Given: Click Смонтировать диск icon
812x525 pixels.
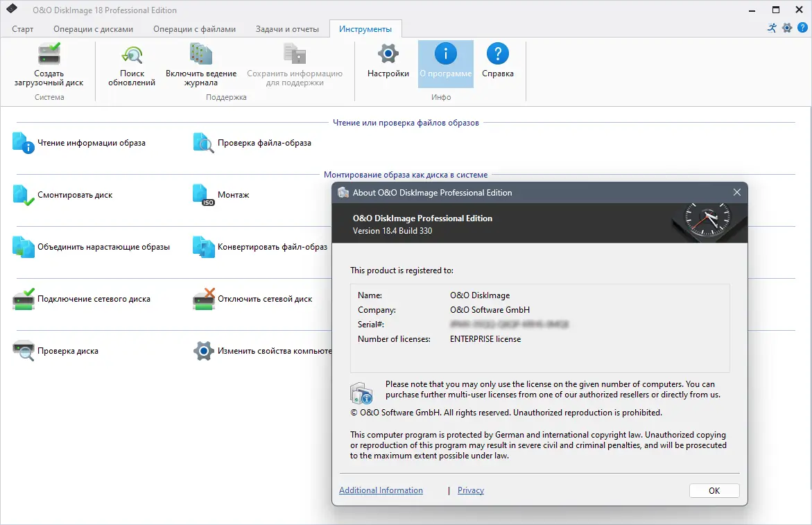Looking at the screenshot, I should tap(24, 195).
